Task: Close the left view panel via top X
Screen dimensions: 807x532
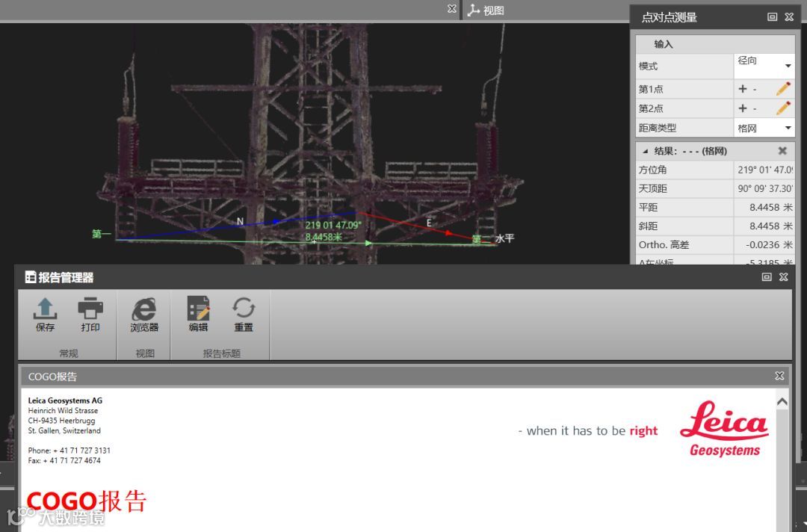Action: [452, 9]
